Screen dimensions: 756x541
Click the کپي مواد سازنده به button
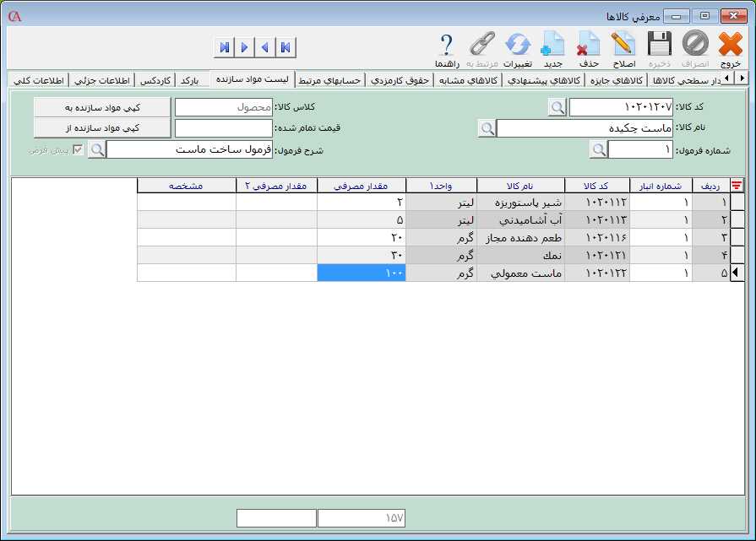click(x=101, y=107)
